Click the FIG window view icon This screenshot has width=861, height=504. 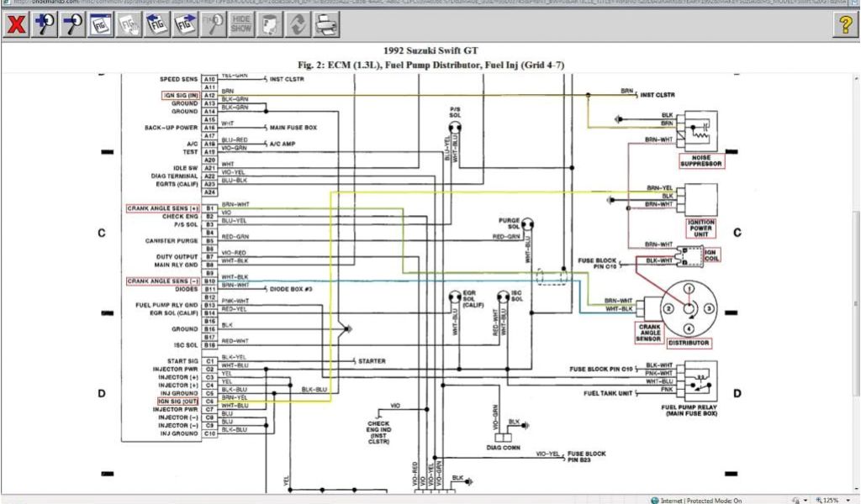[102, 24]
